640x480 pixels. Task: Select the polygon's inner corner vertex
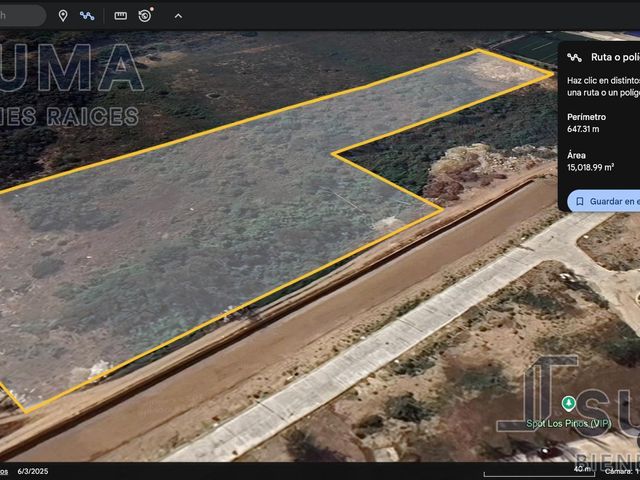[x=333, y=154]
